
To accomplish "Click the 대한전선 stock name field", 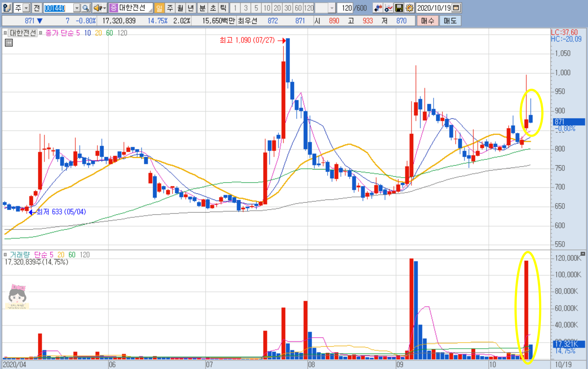I will click(x=135, y=8).
